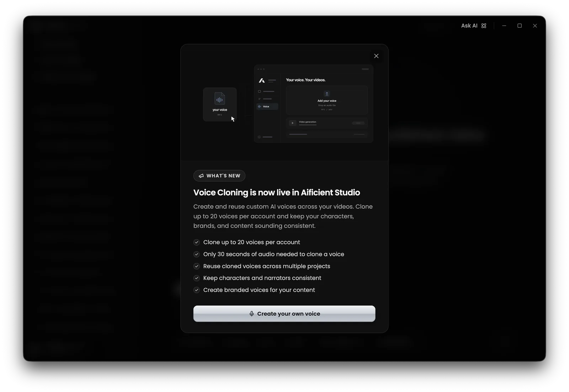Click checkmark beside Create branded voices
Image resolution: width=569 pixels, height=392 pixels.
click(x=197, y=290)
